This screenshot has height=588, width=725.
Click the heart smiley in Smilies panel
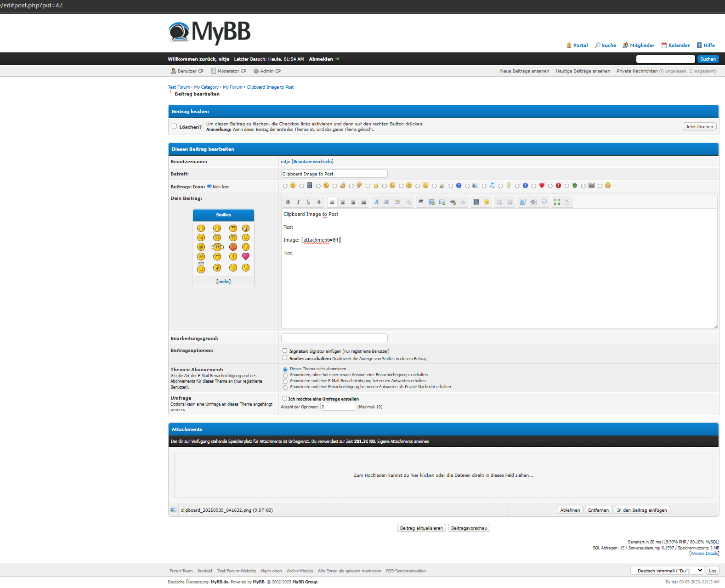246,256
